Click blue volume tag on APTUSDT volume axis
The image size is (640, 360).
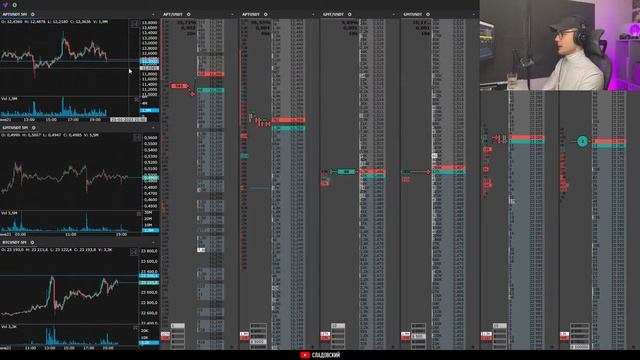[149, 110]
